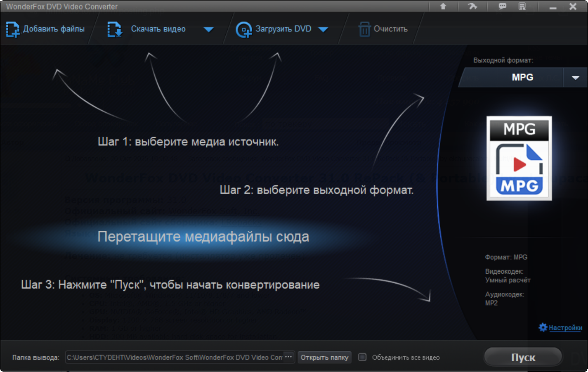Open the hammer tools icon in title bar
This screenshot has width=588, height=372.
(472, 6)
